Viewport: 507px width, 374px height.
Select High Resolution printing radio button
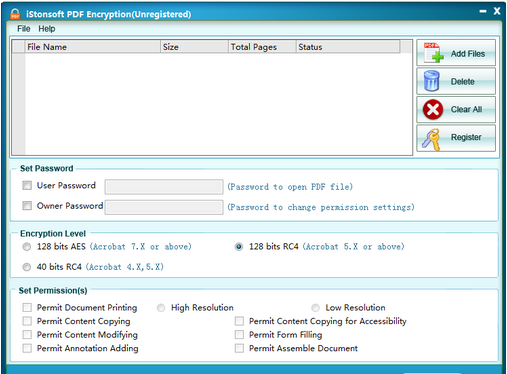(x=161, y=308)
